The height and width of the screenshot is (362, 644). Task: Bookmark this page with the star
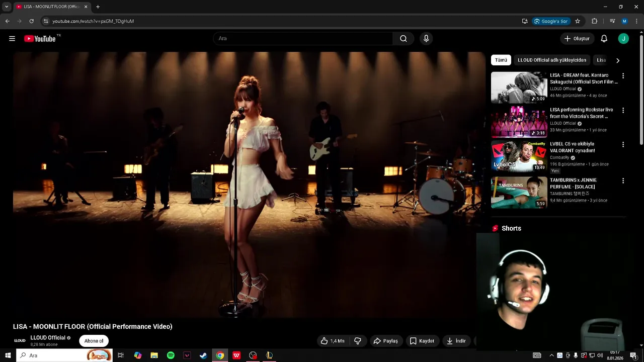click(578, 21)
